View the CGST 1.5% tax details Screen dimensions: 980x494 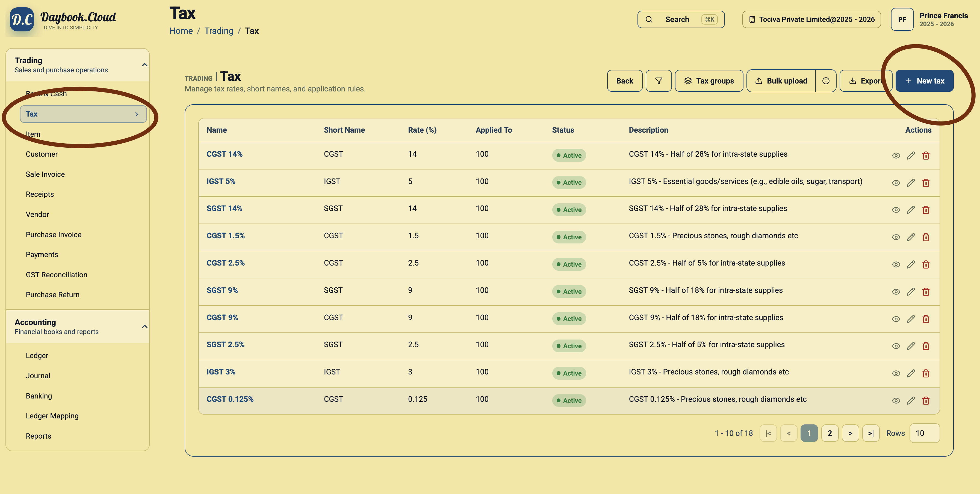(x=896, y=237)
